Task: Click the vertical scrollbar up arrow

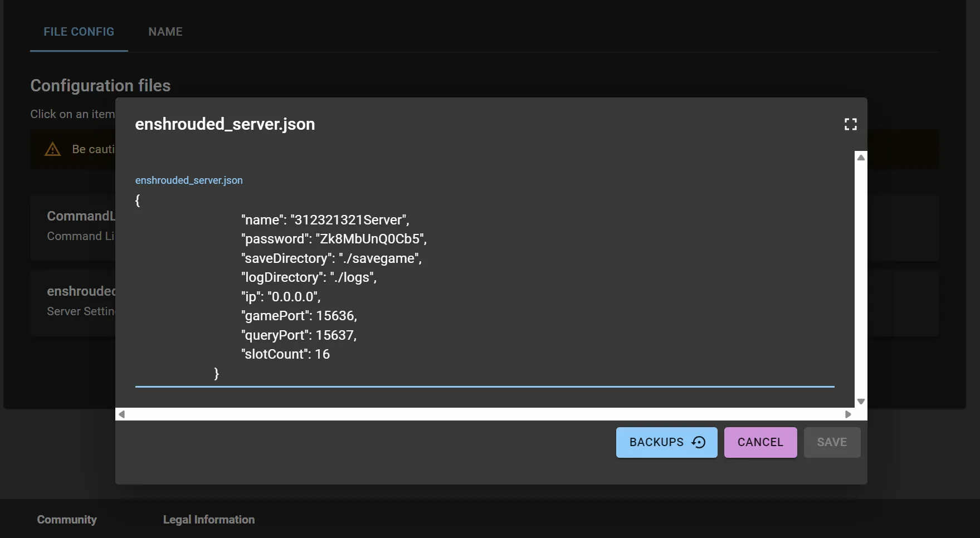Action: (861, 158)
